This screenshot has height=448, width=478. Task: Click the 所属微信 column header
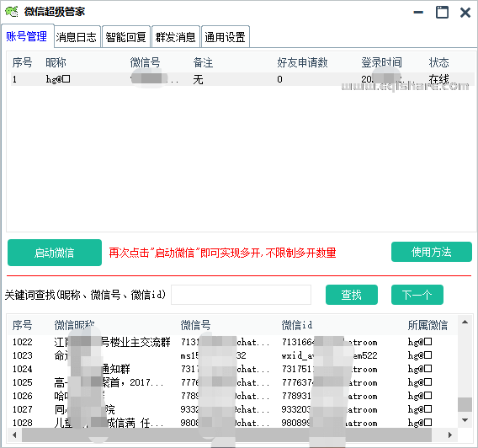pos(428,325)
